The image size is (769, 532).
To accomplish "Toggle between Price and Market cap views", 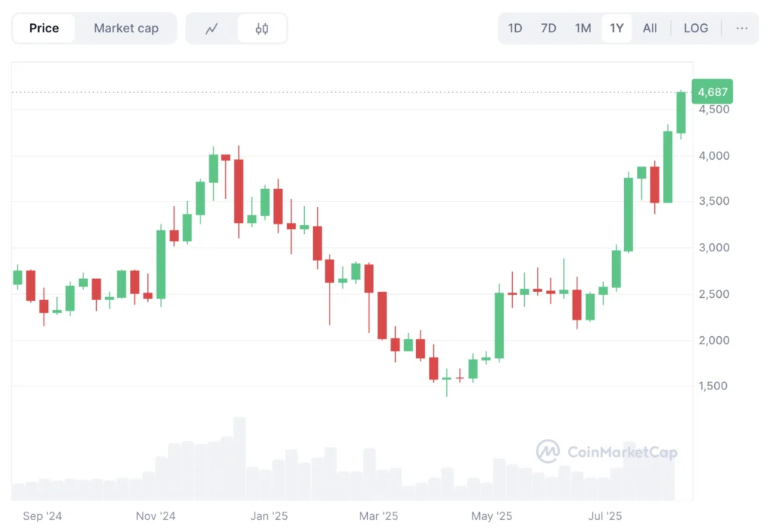I will tap(94, 28).
